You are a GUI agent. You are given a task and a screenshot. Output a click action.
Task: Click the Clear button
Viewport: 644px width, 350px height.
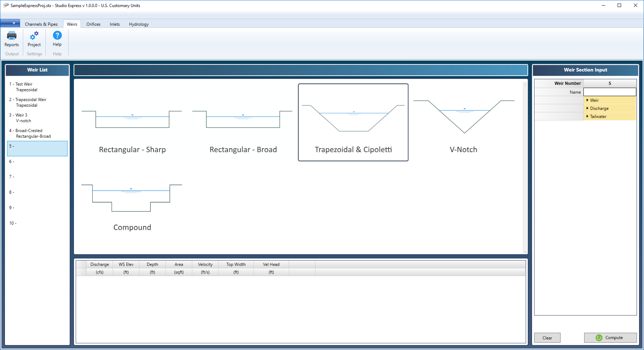click(547, 338)
